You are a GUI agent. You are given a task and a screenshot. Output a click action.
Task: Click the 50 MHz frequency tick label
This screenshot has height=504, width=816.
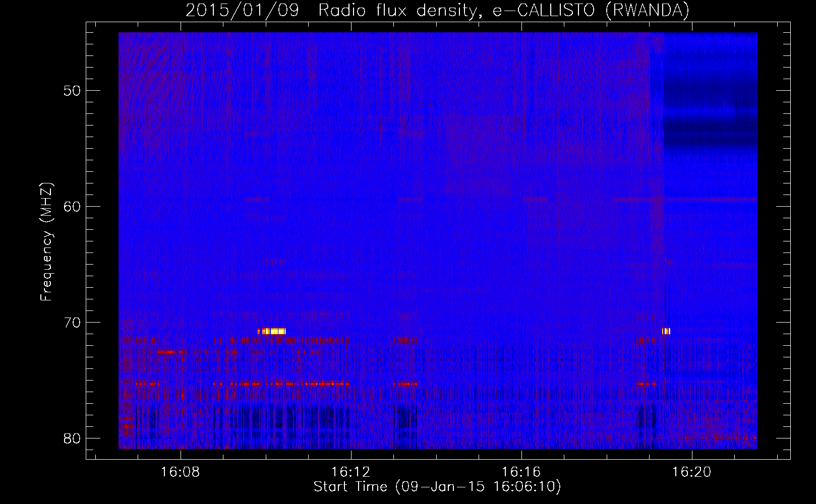[x=72, y=91]
